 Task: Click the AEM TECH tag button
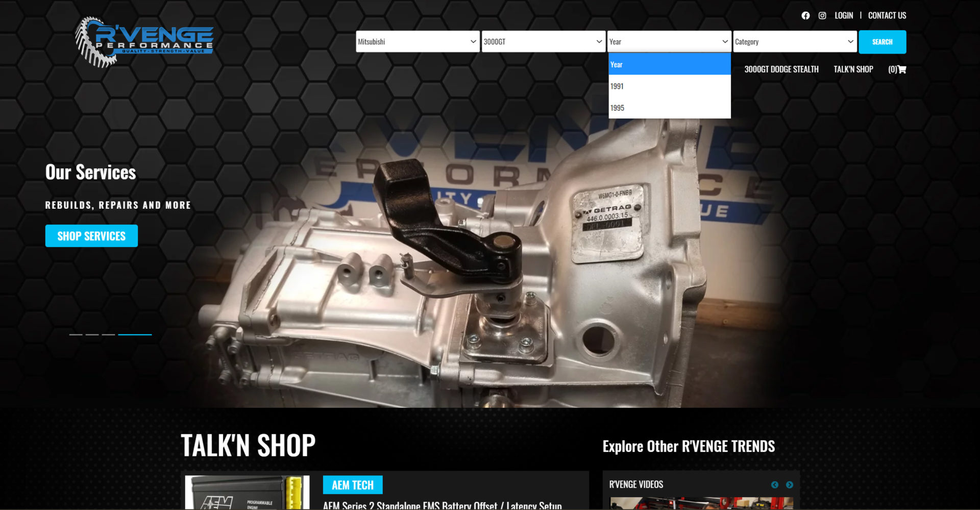pos(353,485)
